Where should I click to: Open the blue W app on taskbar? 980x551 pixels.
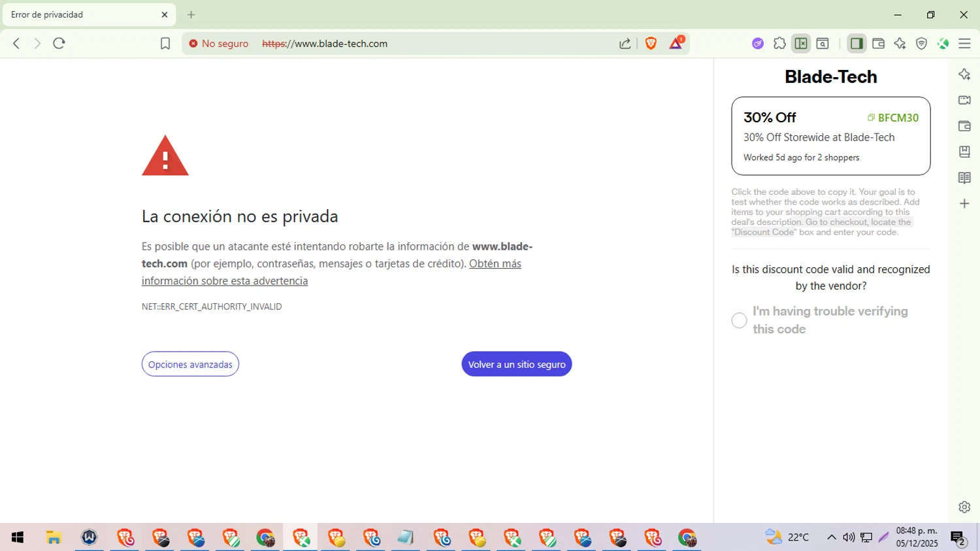pos(89,537)
